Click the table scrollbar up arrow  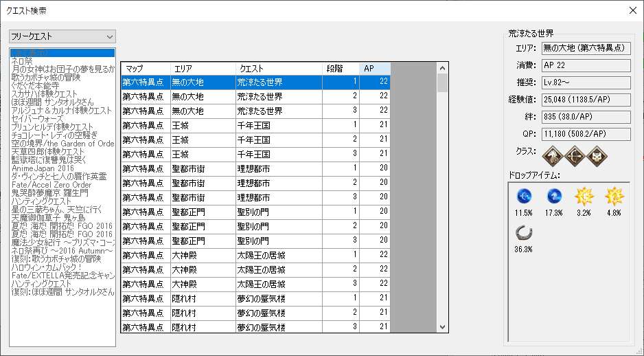click(x=442, y=67)
